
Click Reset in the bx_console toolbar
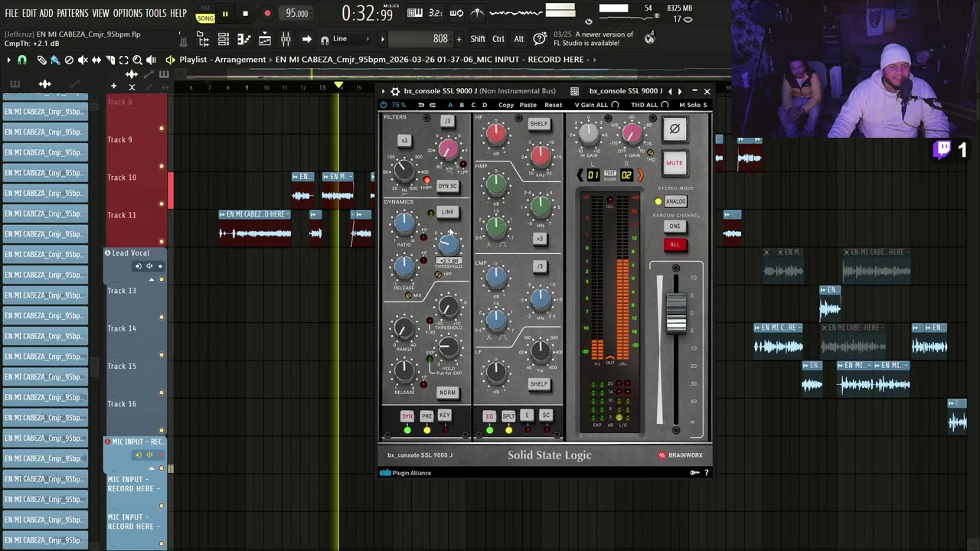[554, 105]
